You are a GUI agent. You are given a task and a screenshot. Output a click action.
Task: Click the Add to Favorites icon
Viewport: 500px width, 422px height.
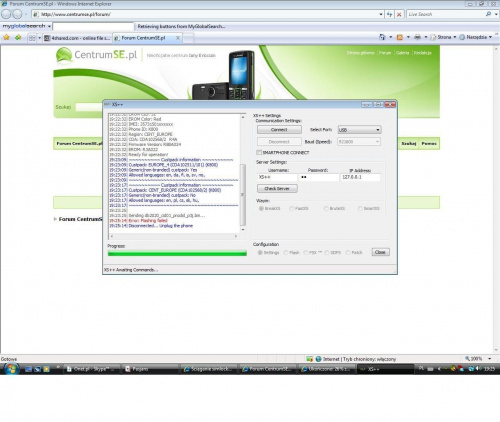coord(18,37)
